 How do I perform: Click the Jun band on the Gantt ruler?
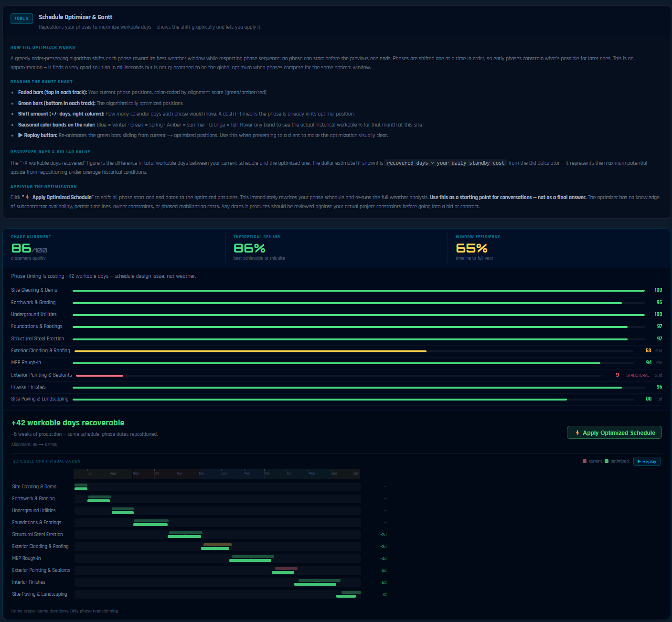click(341, 474)
